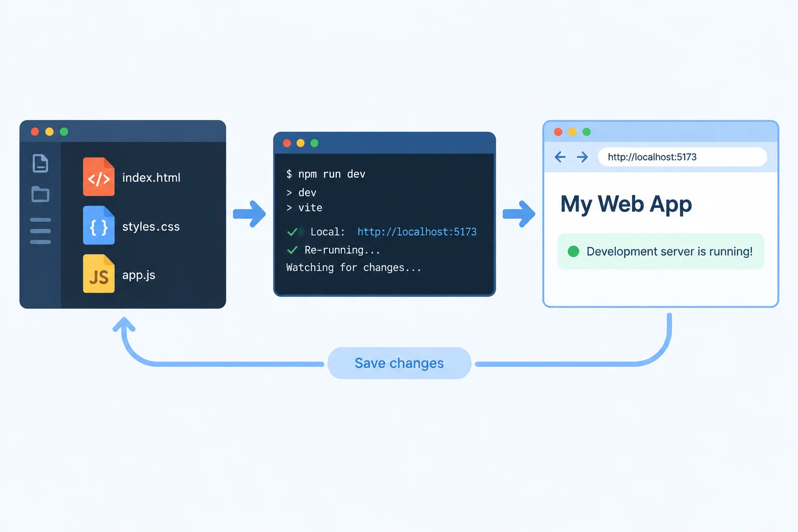Click the green status dot in browser
Image resolution: width=798 pixels, height=532 pixels.
pyautogui.click(x=574, y=251)
